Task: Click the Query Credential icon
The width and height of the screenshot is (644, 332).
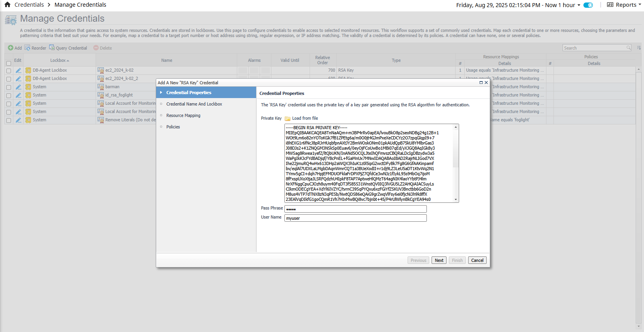Action: tap(52, 48)
